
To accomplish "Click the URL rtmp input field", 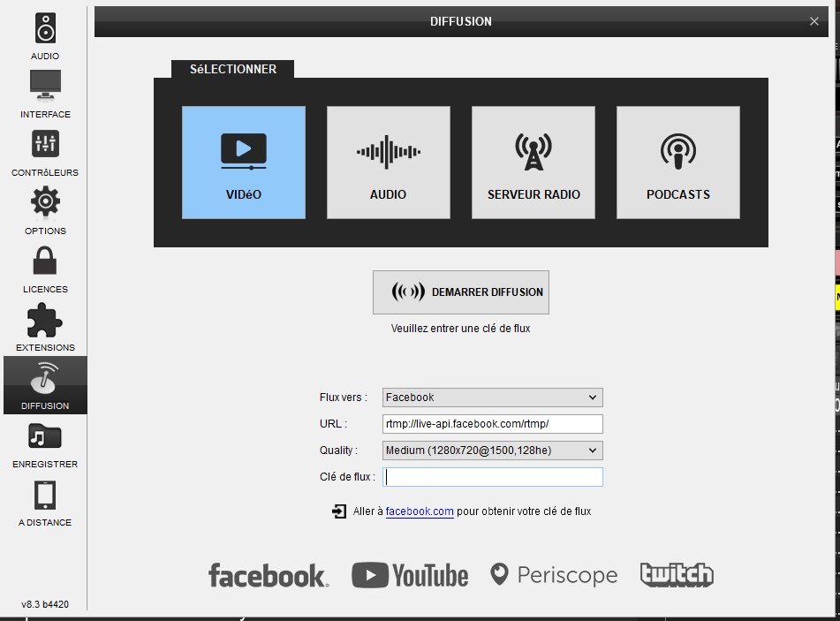I will tap(493, 424).
